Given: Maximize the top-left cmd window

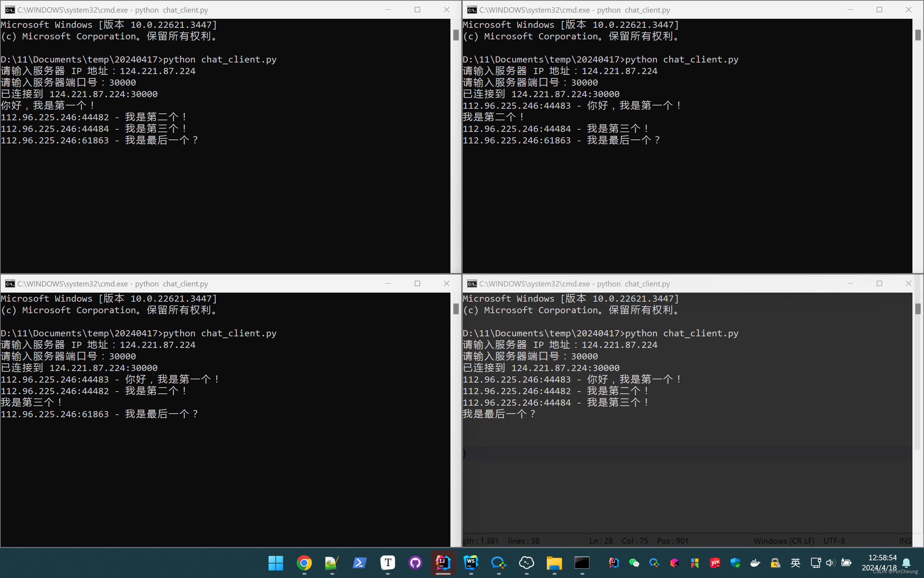Looking at the screenshot, I should (x=417, y=9).
